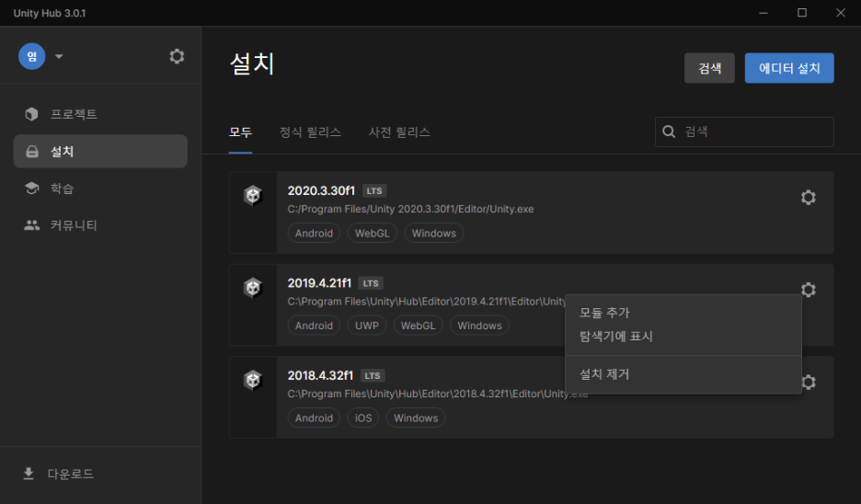Open settings gear for 2018.4.32f1

(x=809, y=382)
